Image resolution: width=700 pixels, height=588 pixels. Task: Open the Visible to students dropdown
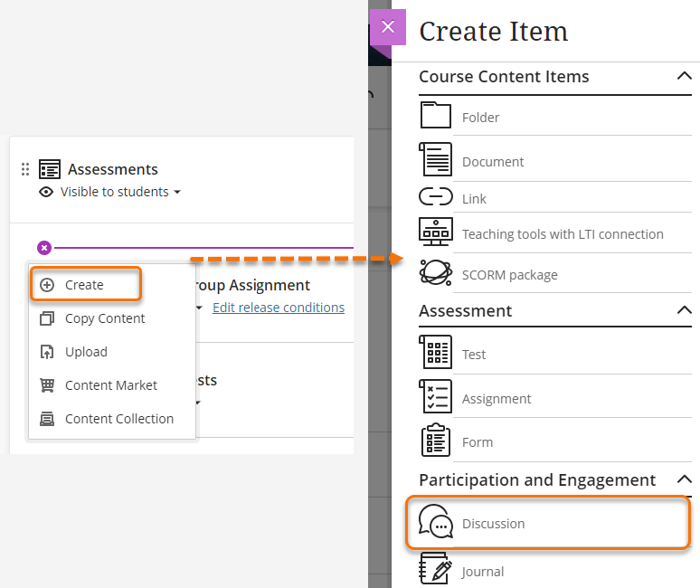click(x=120, y=192)
